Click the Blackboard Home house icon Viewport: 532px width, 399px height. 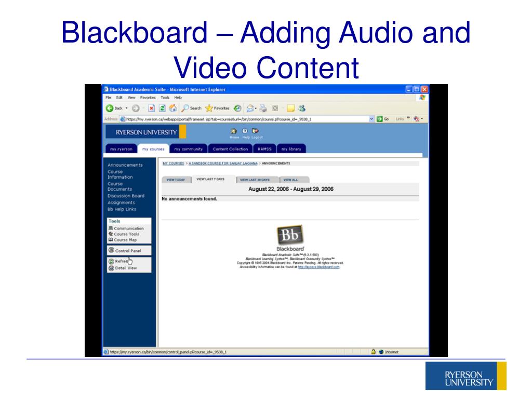tap(233, 131)
